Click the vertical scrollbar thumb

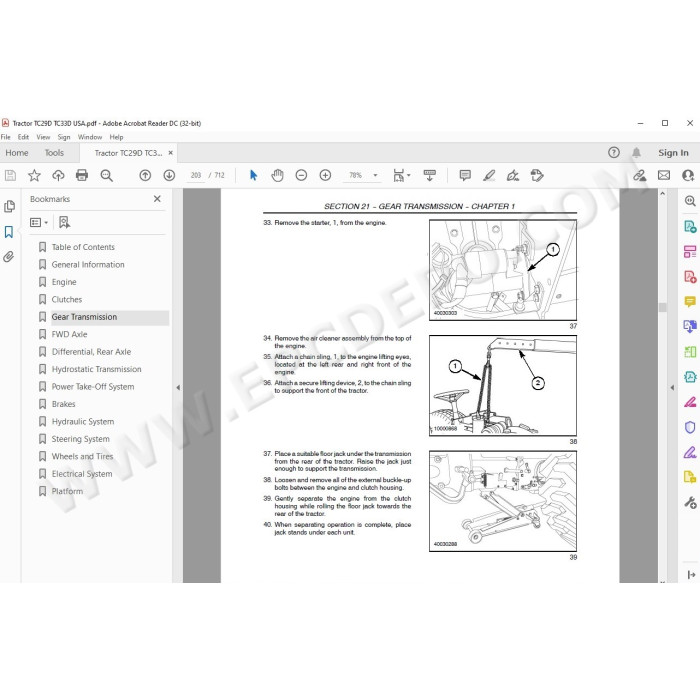coord(662,307)
